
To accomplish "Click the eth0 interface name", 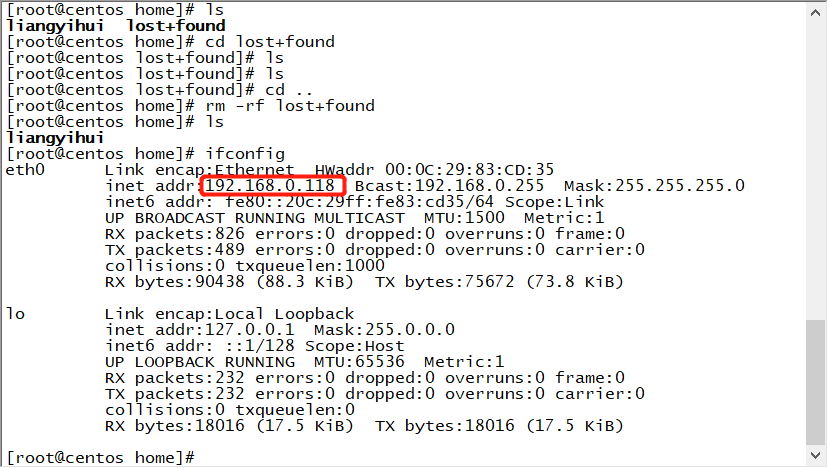I will tap(25, 170).
